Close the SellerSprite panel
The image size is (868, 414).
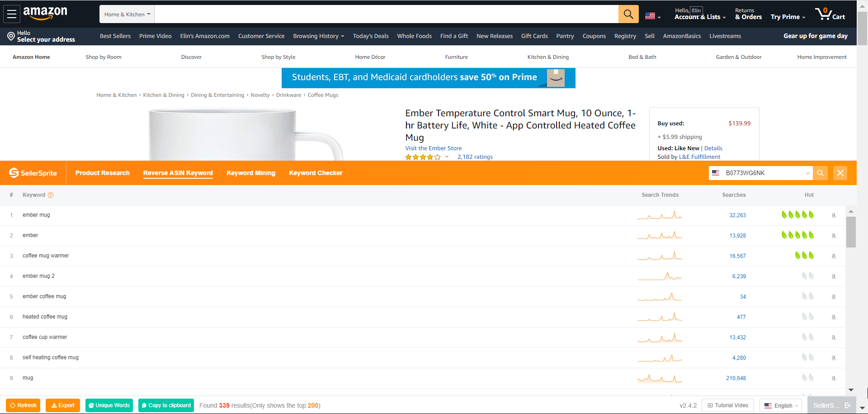point(840,173)
